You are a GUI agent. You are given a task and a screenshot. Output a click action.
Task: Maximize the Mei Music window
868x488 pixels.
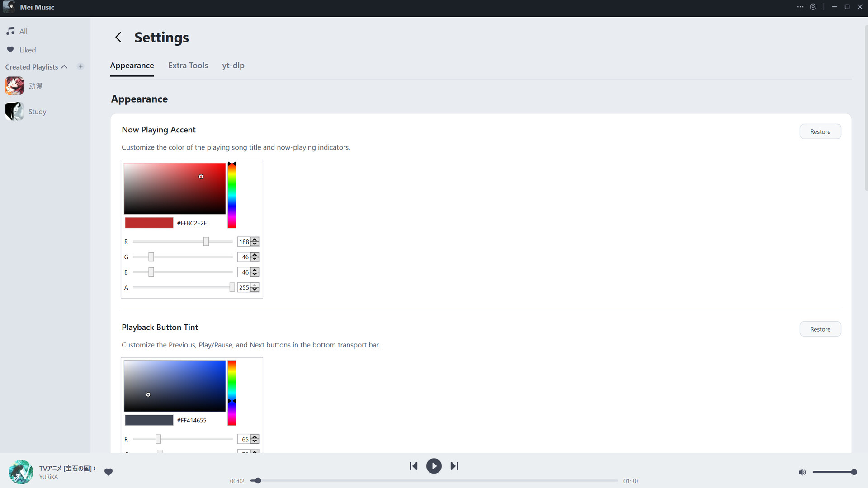tap(847, 7)
